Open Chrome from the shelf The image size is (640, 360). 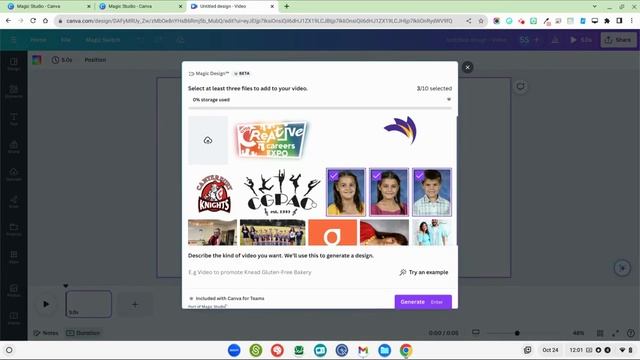[x=406, y=350]
